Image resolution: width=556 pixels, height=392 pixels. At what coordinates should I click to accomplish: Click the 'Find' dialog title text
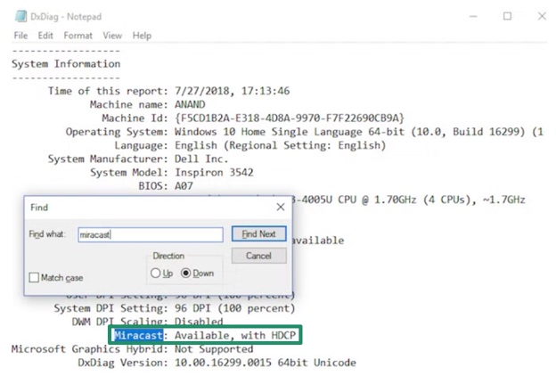click(39, 208)
